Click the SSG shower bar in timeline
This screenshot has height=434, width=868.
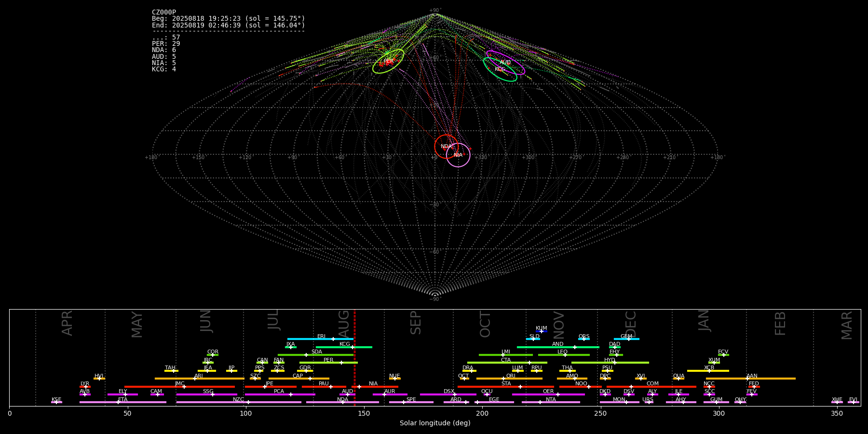[206, 394]
